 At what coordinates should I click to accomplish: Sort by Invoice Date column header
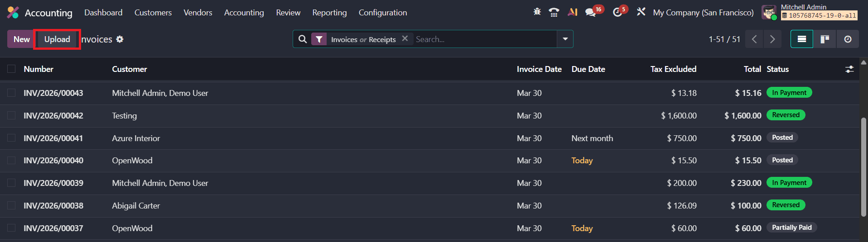(539, 69)
